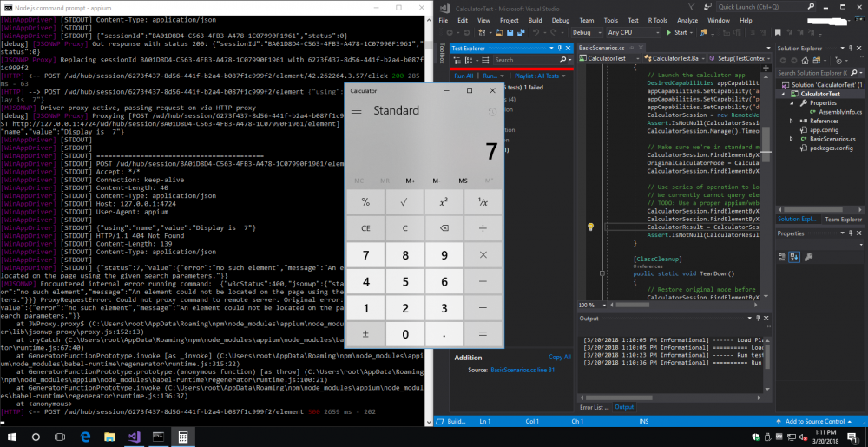The image size is (868, 447).
Task: Click the Categorized icon in Properties panel
Action: click(782, 257)
